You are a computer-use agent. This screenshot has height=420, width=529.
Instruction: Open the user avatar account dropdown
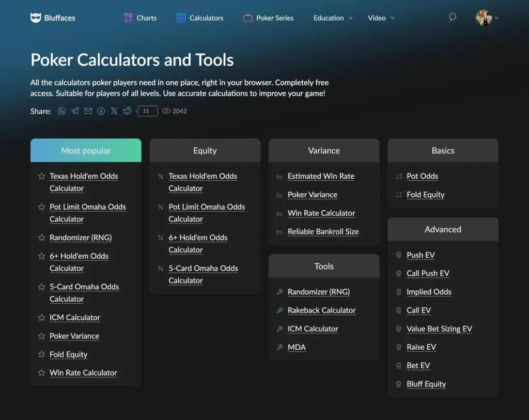coord(487,18)
